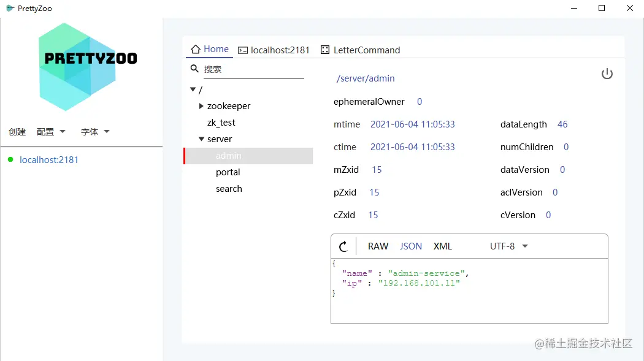Click the ctime value 2021-06-04 11:05:33
Viewport: 644px width, 361px height.
pos(412,147)
